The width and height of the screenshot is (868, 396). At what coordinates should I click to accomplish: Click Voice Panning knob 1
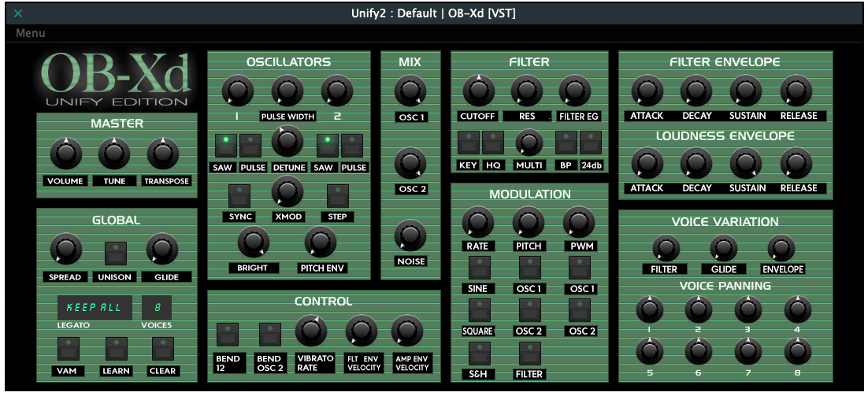pyautogui.click(x=649, y=309)
